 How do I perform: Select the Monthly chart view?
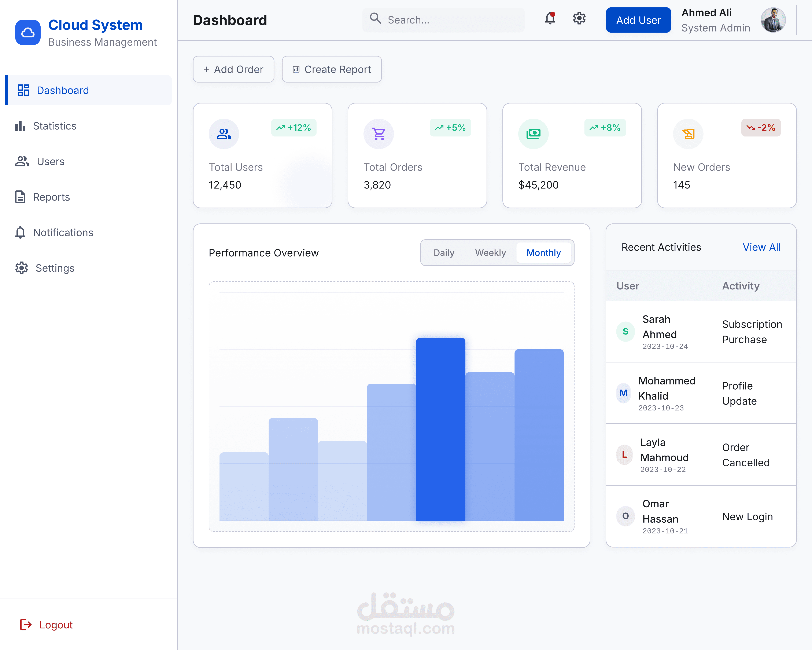(543, 252)
